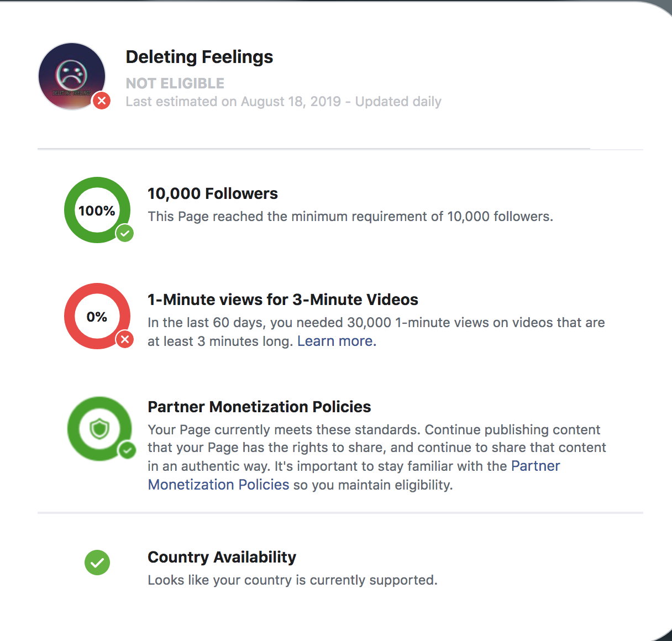The image size is (672, 641).
Task: Click the Country Availability heading
Action: [222, 557]
